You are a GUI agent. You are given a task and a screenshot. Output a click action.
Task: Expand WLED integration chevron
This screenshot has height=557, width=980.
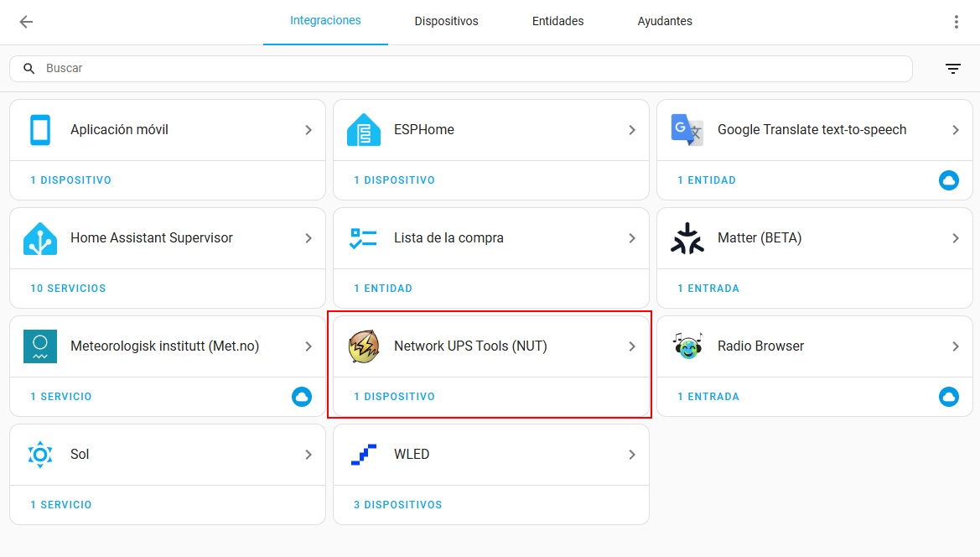(632, 455)
